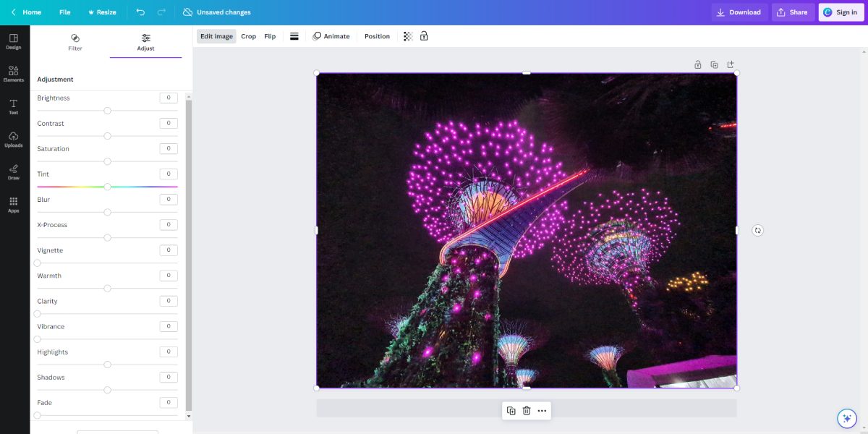The image size is (868, 434).
Task: Click the Sign in button
Action: pos(841,12)
